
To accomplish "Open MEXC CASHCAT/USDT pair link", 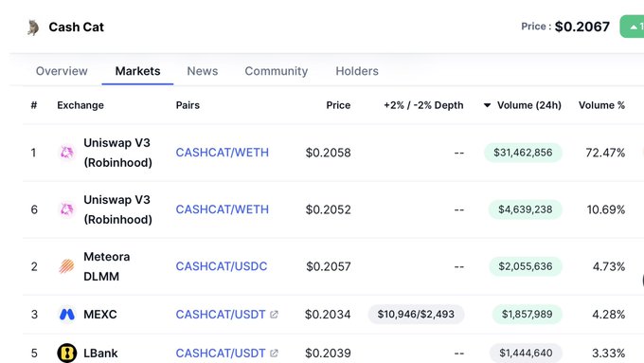I will point(221,315).
